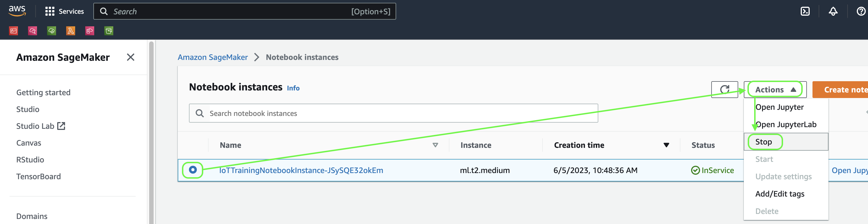Open the IAM favorite shortcut icon
Screen dimensions: 868x224
coord(13,31)
